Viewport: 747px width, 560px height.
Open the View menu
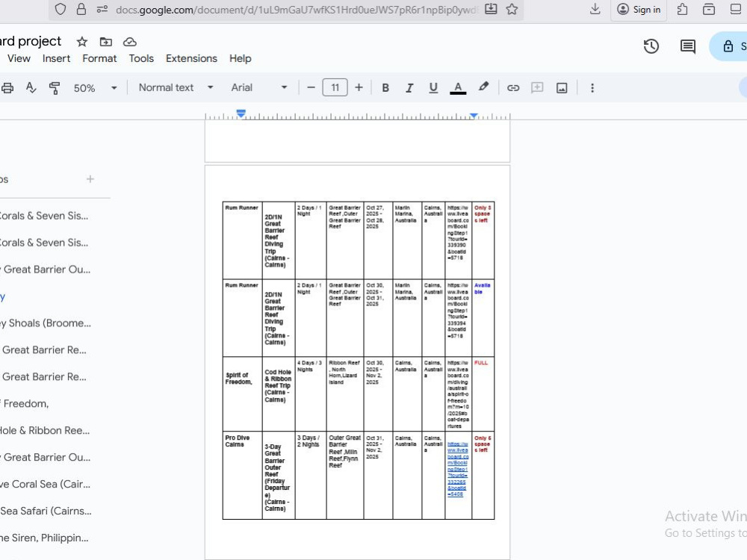pyautogui.click(x=19, y=58)
